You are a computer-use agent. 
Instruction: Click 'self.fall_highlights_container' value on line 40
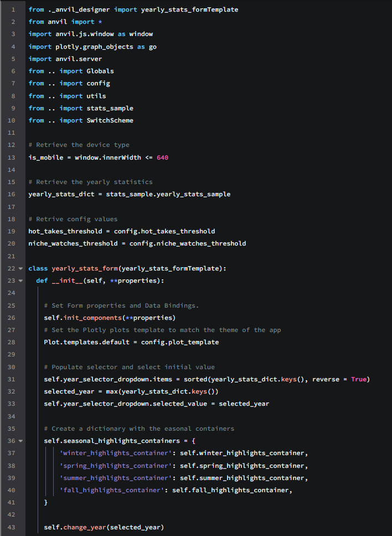point(230,490)
